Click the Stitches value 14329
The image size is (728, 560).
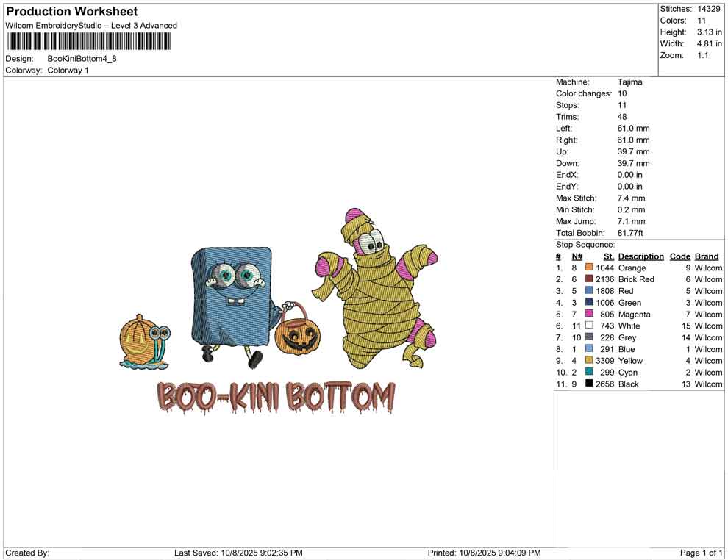(708, 9)
